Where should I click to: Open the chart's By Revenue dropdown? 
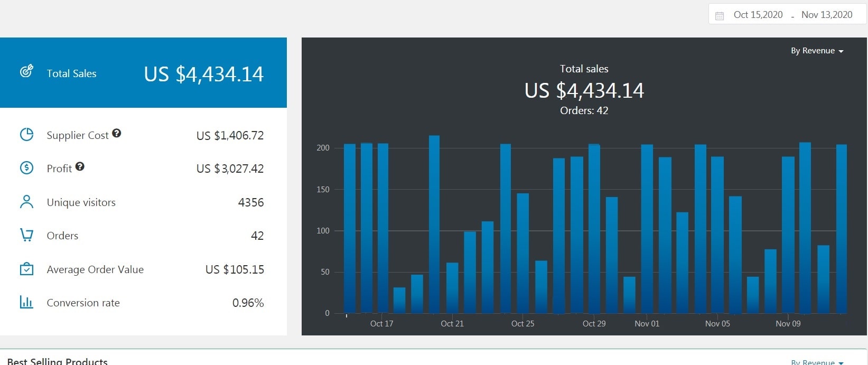[x=817, y=51]
